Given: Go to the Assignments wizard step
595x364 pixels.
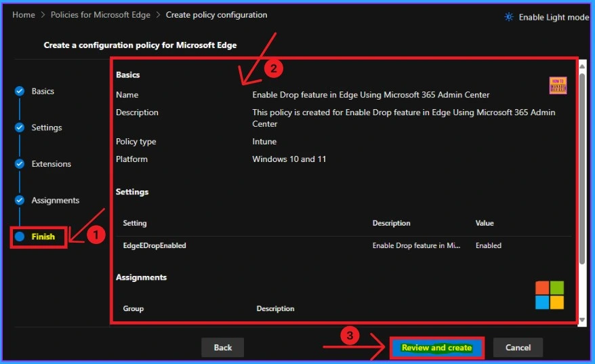Looking at the screenshot, I should coord(56,200).
